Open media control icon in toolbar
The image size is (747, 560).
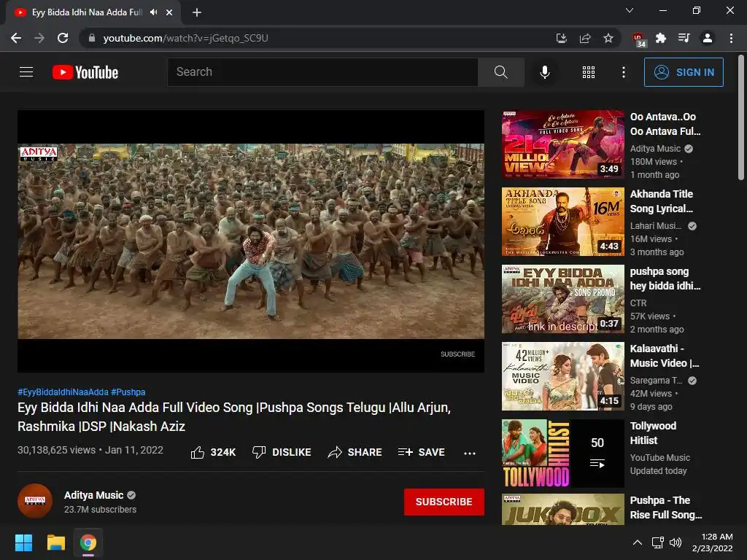(x=684, y=38)
